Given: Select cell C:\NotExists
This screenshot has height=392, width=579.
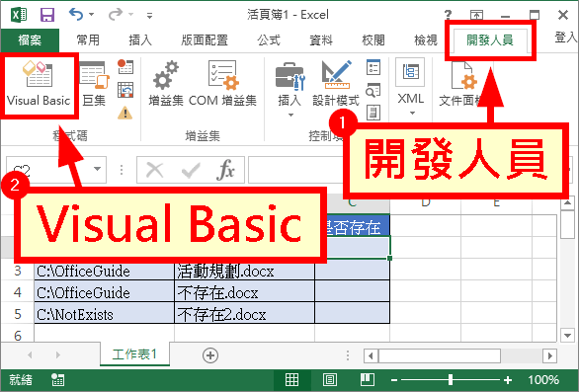Looking at the screenshot, I should tap(104, 314).
